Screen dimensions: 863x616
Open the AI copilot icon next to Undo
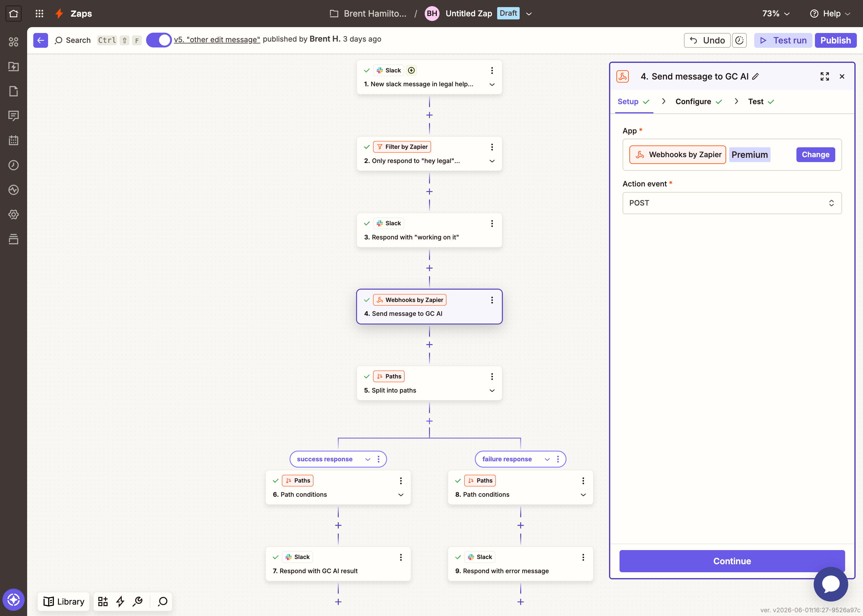tap(739, 40)
